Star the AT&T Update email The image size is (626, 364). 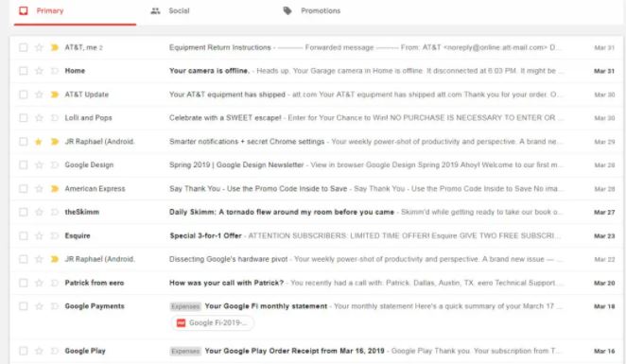(x=39, y=95)
